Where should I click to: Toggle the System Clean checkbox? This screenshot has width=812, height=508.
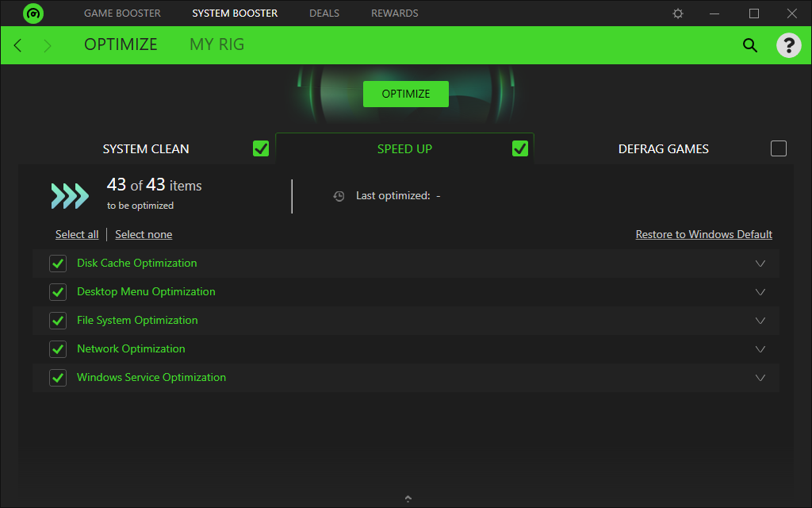click(x=261, y=148)
